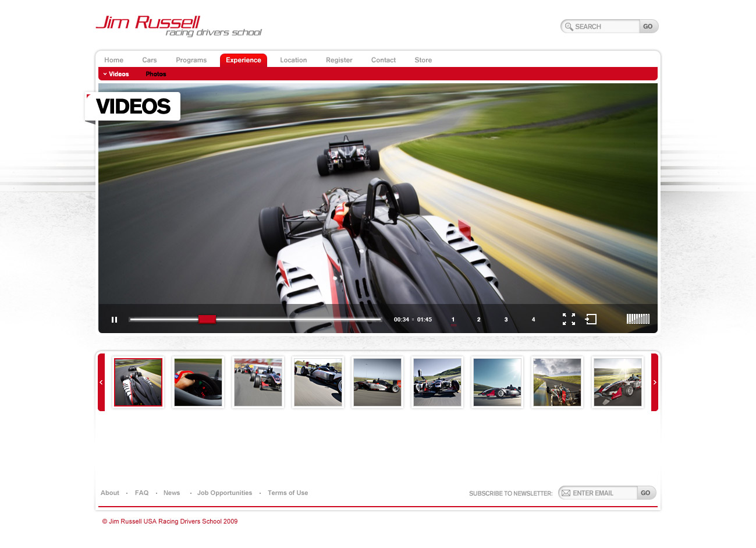The width and height of the screenshot is (756, 548).
Task: Open the Terms of Use link
Action: coord(288,493)
